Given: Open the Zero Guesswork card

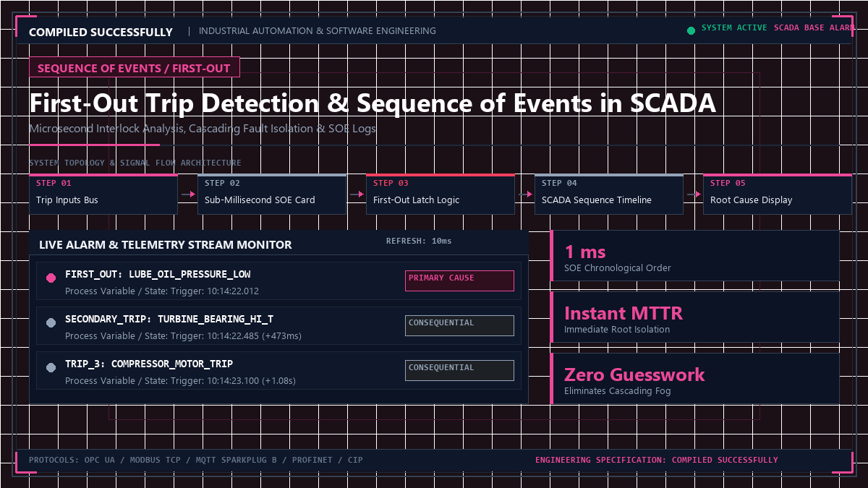Looking at the screenshot, I should point(695,379).
